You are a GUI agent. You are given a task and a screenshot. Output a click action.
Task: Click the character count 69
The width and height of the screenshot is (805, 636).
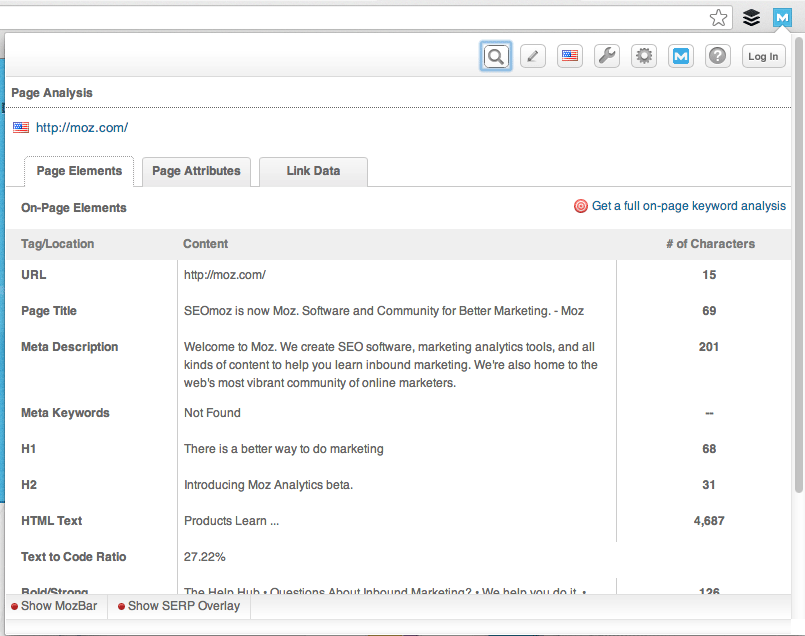[x=709, y=311]
